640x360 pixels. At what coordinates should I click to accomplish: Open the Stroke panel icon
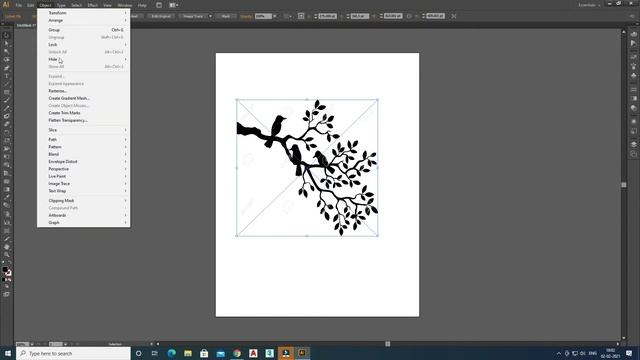coord(633,89)
